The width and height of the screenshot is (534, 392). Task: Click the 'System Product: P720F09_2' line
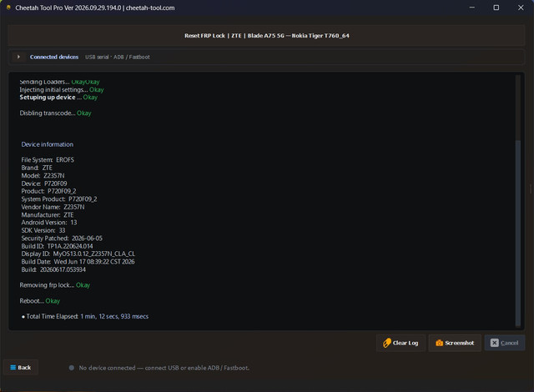59,199
